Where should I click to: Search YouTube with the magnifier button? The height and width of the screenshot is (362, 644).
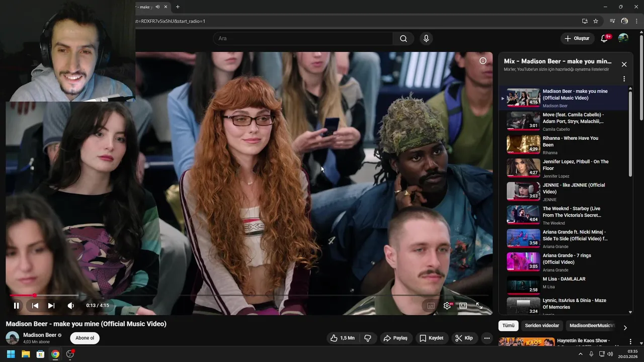click(x=404, y=39)
